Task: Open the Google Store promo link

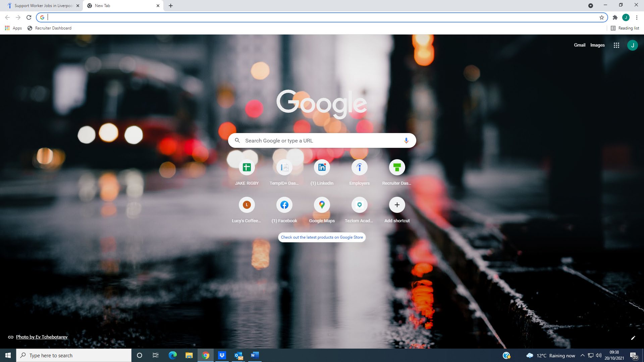Action: [322, 237]
